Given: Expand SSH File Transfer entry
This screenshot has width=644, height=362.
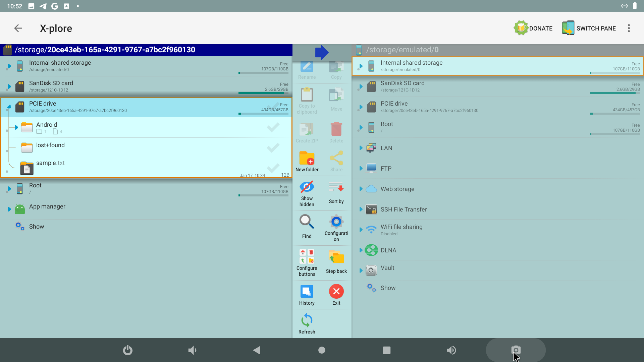Looking at the screenshot, I should point(361,209).
